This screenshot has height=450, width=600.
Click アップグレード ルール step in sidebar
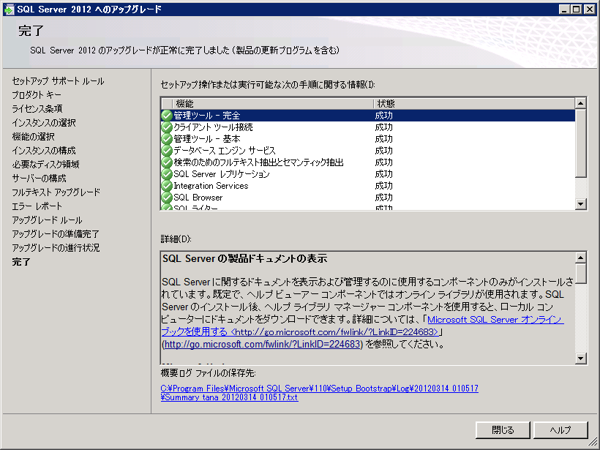click(x=47, y=220)
